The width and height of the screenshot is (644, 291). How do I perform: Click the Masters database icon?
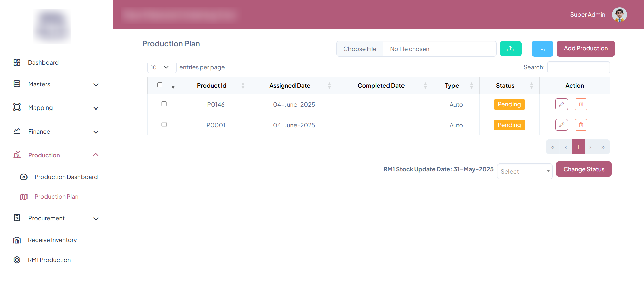coord(17,84)
